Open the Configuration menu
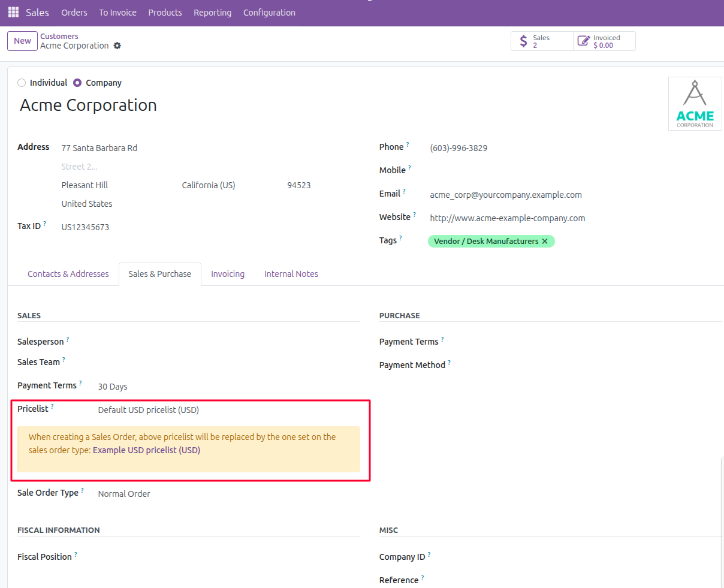The image size is (724, 588). (269, 13)
